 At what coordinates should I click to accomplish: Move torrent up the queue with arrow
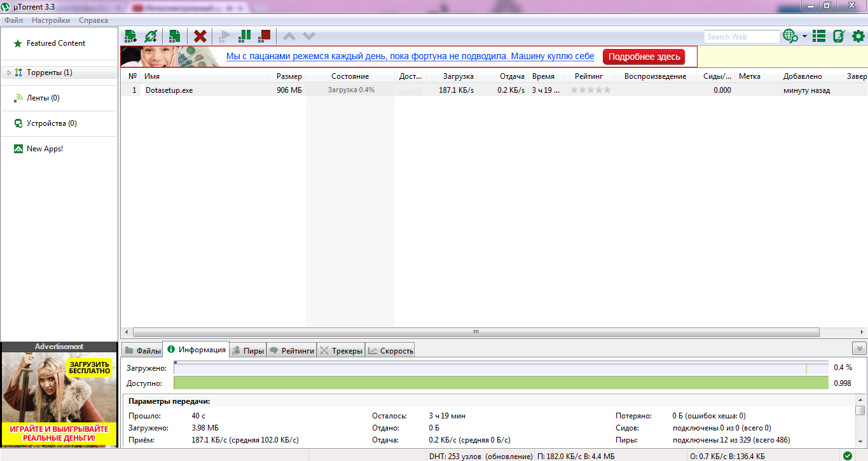(289, 36)
